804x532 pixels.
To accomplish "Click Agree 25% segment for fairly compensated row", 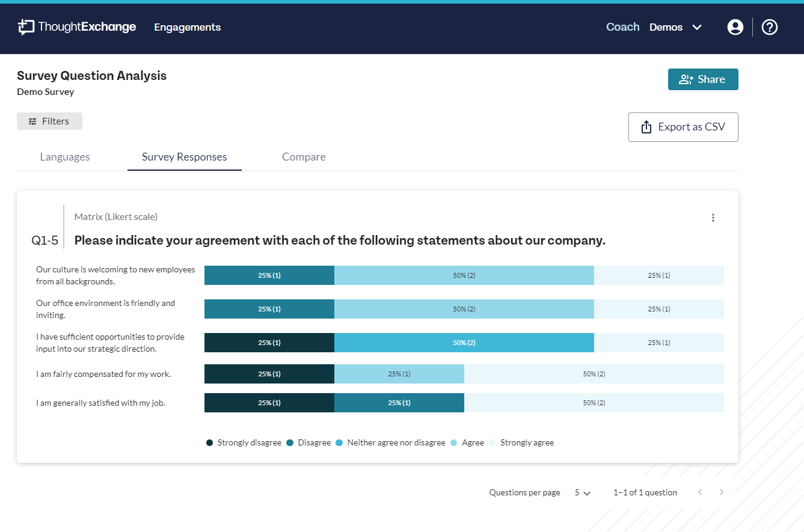I will 399,374.
